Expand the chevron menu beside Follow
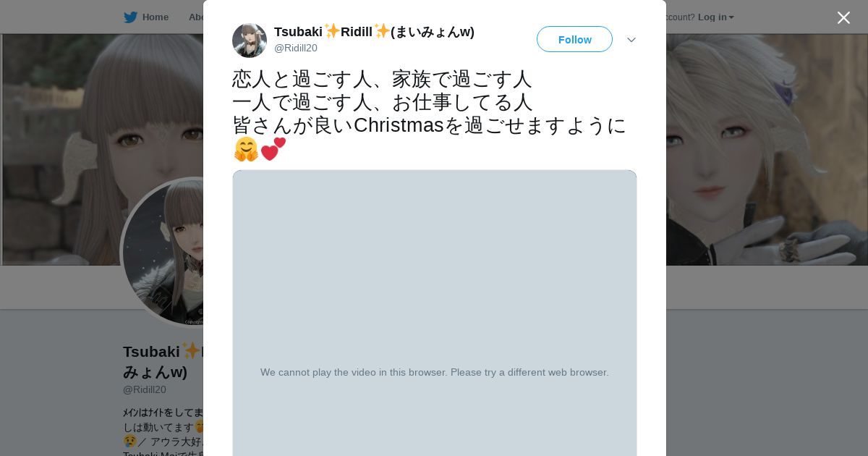This screenshot has height=456, width=868. point(631,40)
